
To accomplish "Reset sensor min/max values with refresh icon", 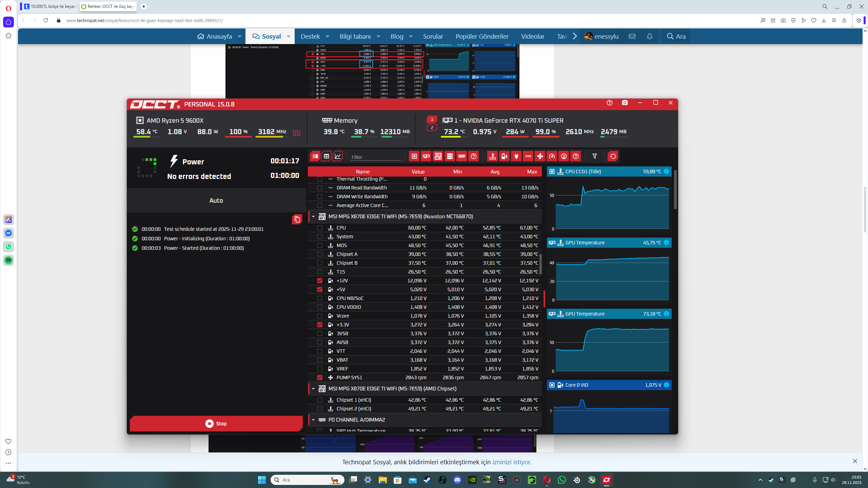I will tap(613, 156).
